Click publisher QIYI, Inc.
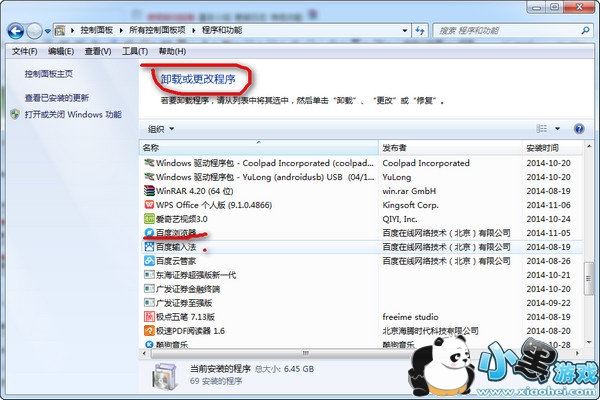The width and height of the screenshot is (600, 400). (x=399, y=219)
